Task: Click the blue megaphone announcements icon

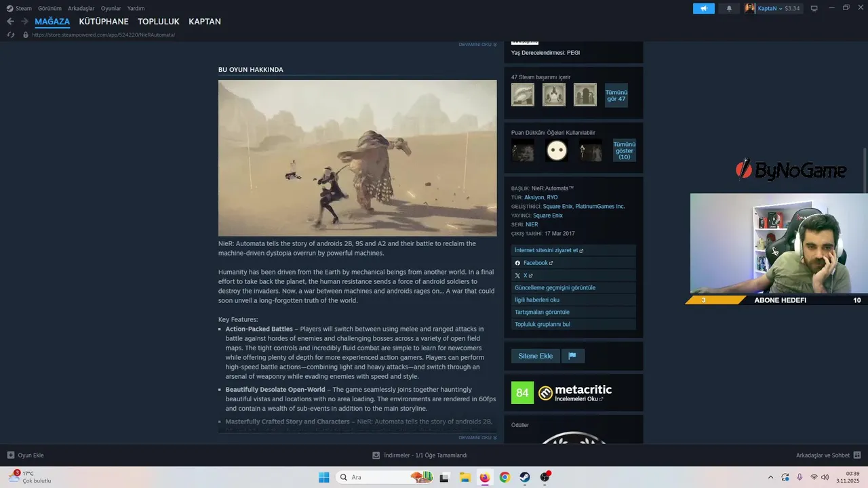Action: [x=703, y=8]
